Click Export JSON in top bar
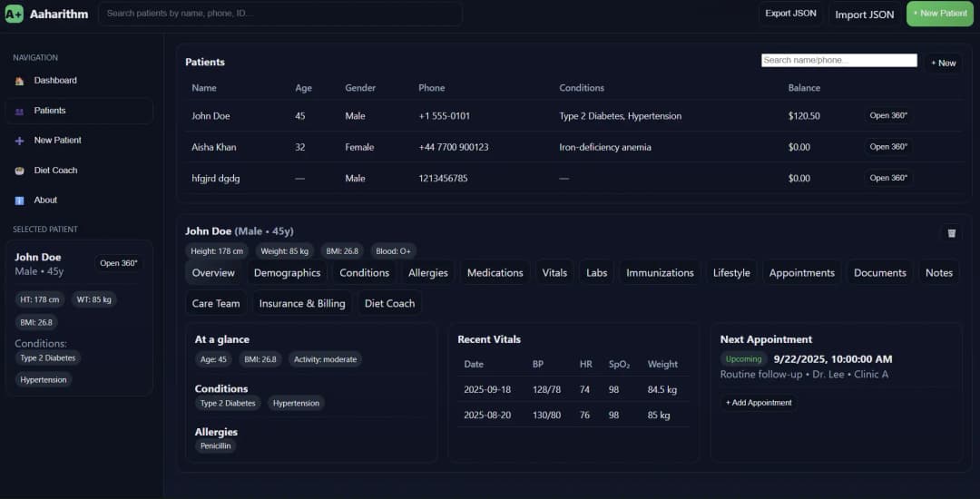The image size is (980, 499). click(x=790, y=14)
